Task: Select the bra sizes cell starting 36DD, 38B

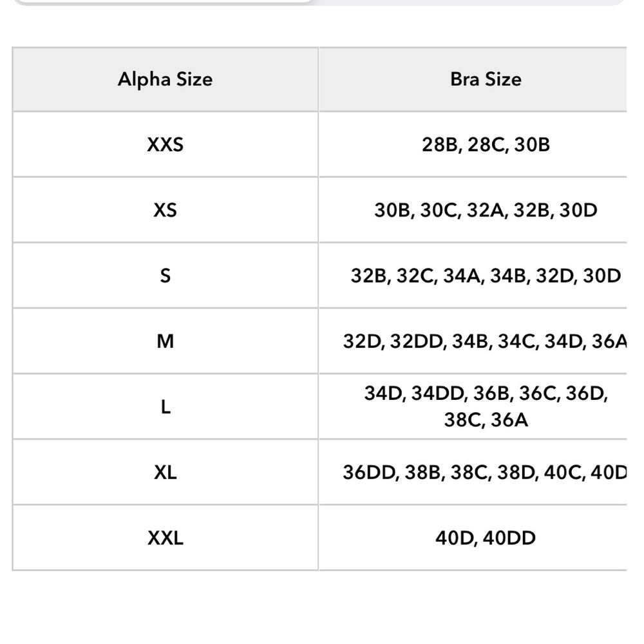Action: [472, 472]
